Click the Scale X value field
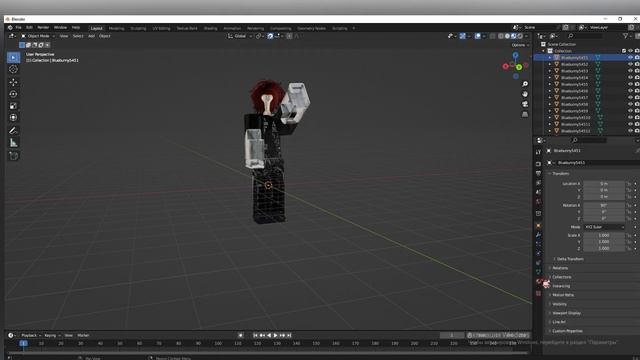 pos(604,236)
